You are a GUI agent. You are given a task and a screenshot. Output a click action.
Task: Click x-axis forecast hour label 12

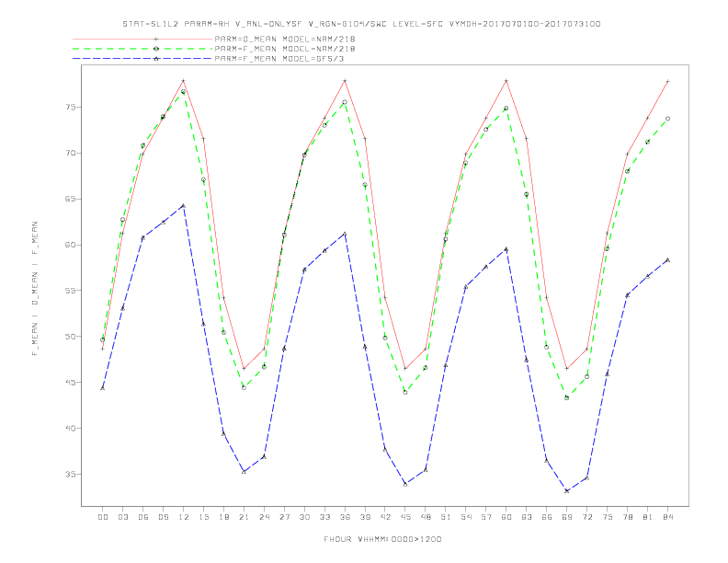point(184,517)
